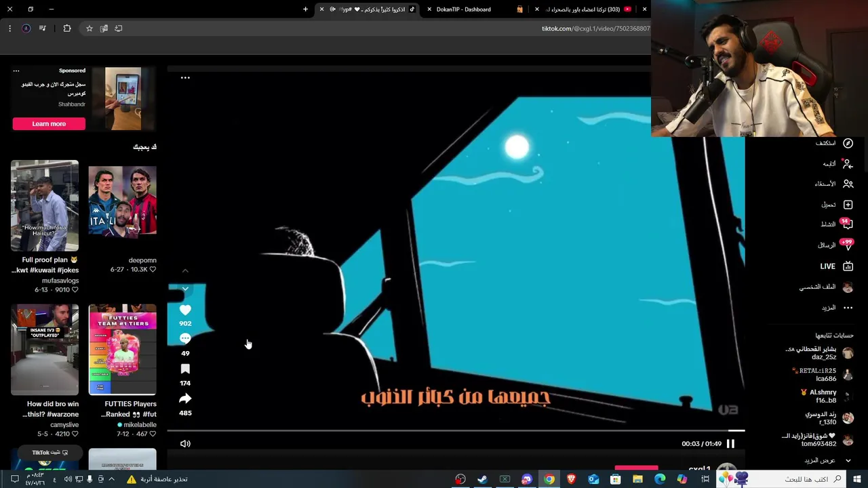The width and height of the screenshot is (868, 488).
Task: Open the Windows Start menu
Action: 856,479
